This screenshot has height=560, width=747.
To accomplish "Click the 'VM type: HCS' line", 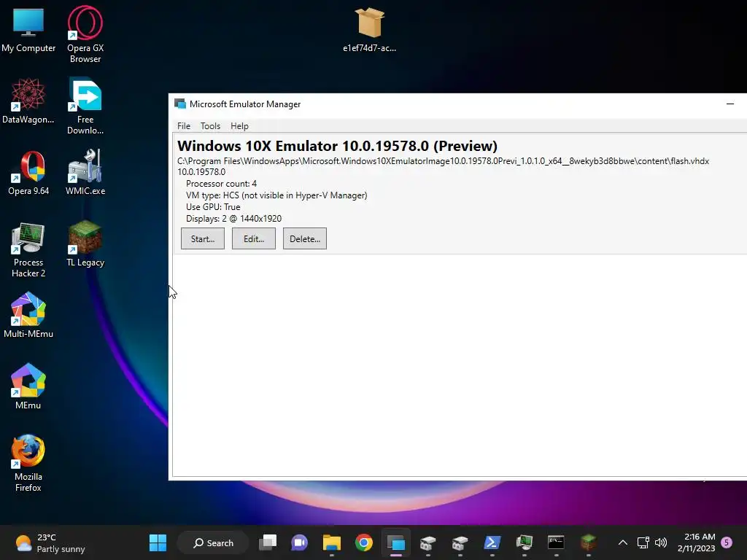I will click(276, 195).
